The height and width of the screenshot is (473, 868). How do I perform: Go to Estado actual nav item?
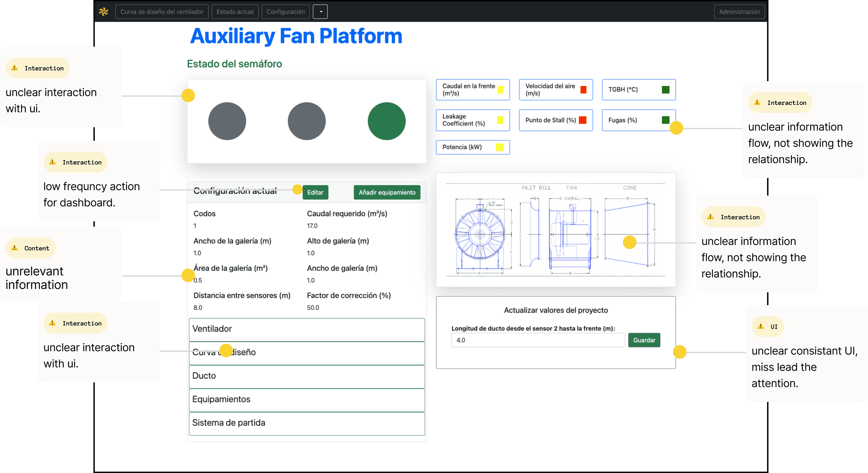tap(235, 12)
